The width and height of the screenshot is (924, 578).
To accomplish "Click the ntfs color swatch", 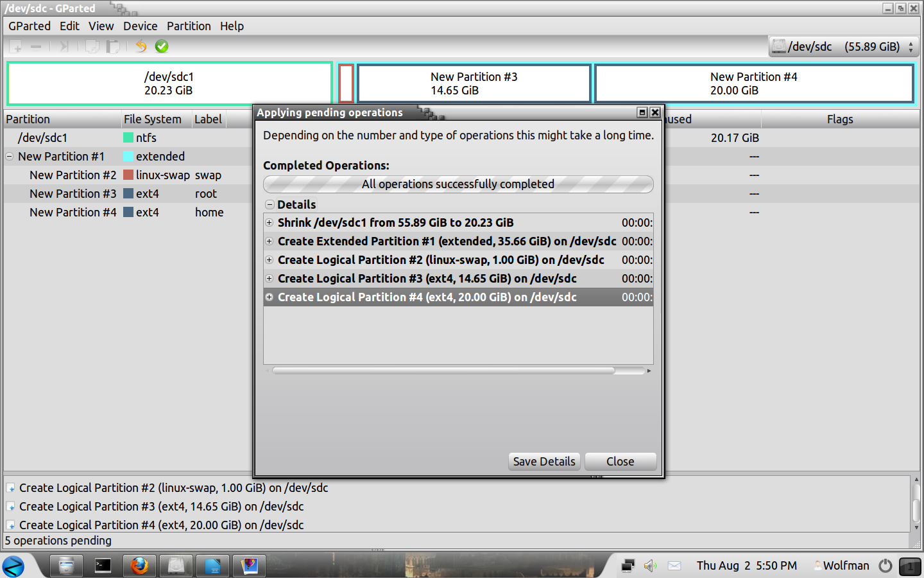I will pos(128,137).
